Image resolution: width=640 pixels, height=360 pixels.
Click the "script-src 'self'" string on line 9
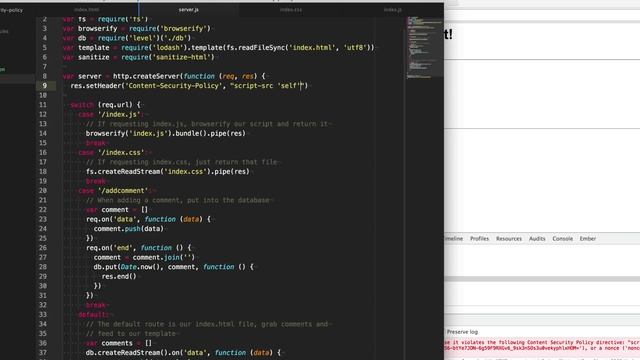click(x=268, y=86)
